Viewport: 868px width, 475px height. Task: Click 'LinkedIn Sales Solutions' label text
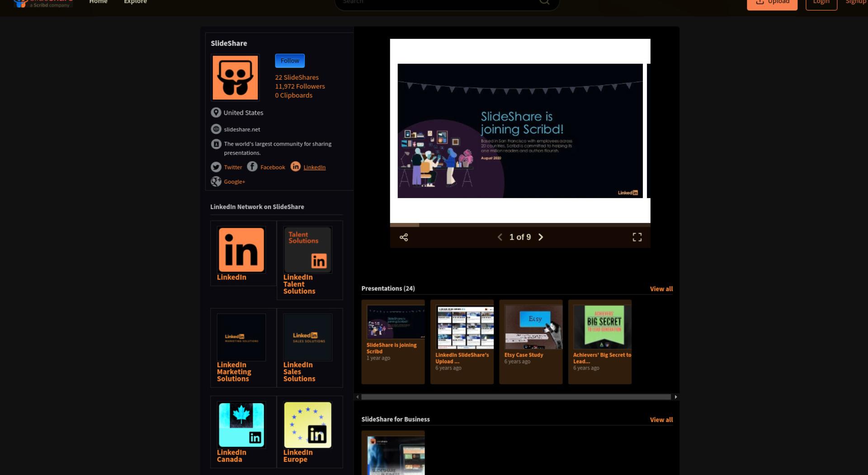pos(299,372)
